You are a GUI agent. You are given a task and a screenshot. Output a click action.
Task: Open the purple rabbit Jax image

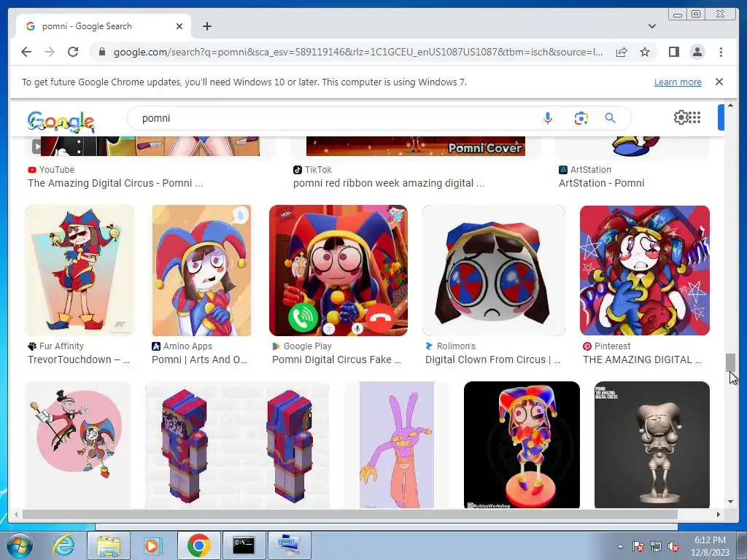(396, 445)
